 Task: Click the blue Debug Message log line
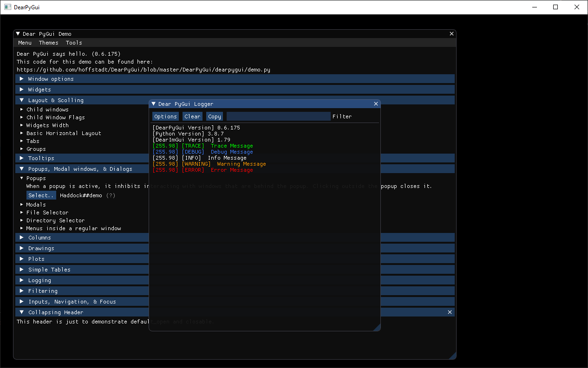[203, 152]
